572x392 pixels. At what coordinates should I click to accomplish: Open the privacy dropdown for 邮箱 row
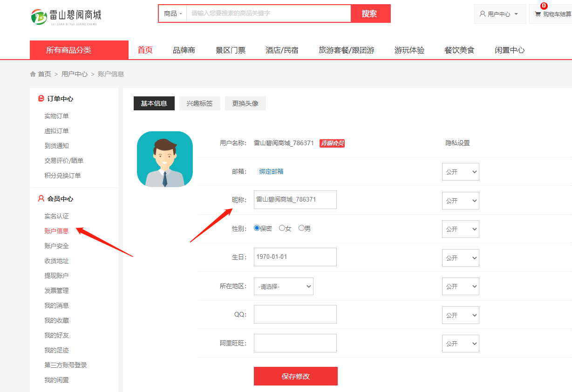(460, 172)
